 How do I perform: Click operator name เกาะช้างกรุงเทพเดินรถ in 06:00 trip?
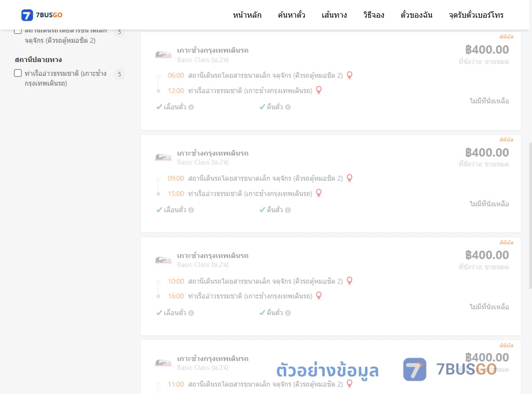pos(213,50)
